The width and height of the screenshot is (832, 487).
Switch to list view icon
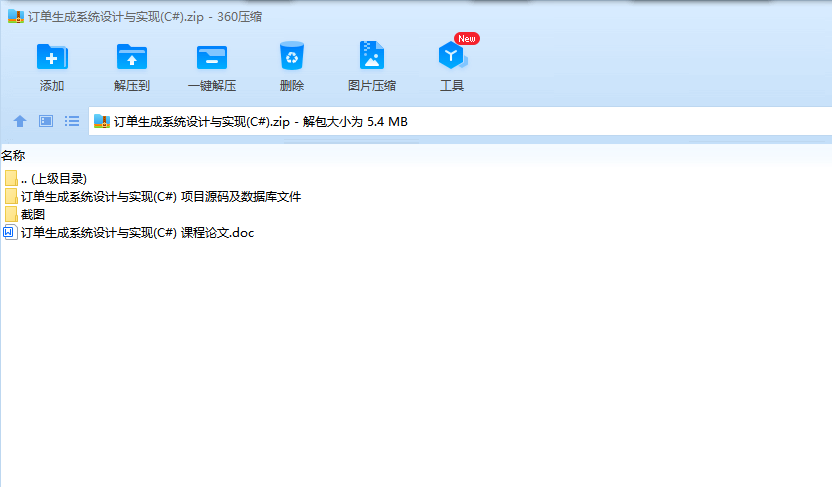72,121
